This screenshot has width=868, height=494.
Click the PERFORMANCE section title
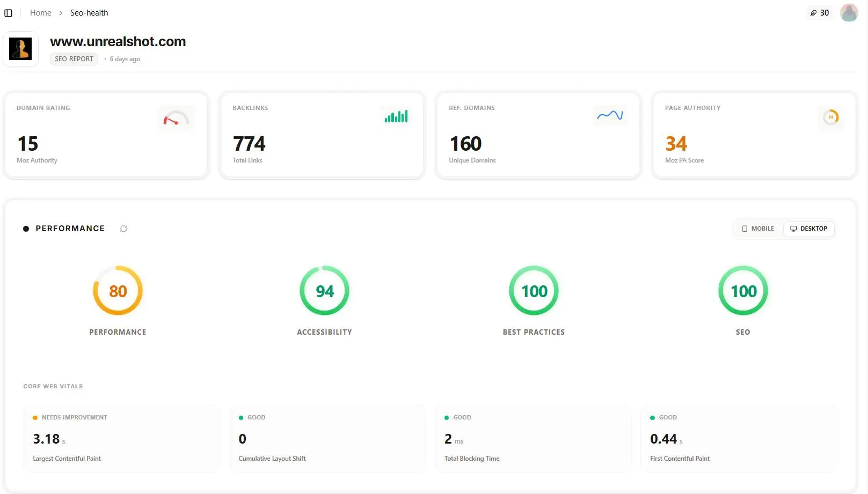click(70, 228)
